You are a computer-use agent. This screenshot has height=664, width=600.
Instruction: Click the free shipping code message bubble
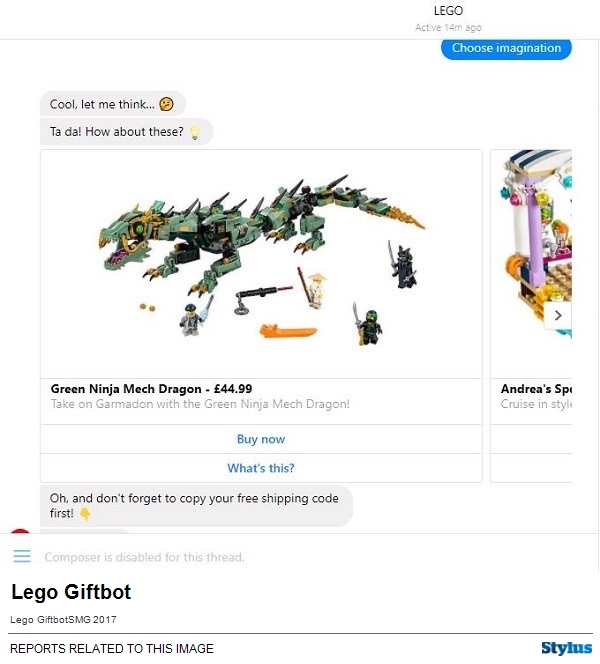click(x=196, y=506)
